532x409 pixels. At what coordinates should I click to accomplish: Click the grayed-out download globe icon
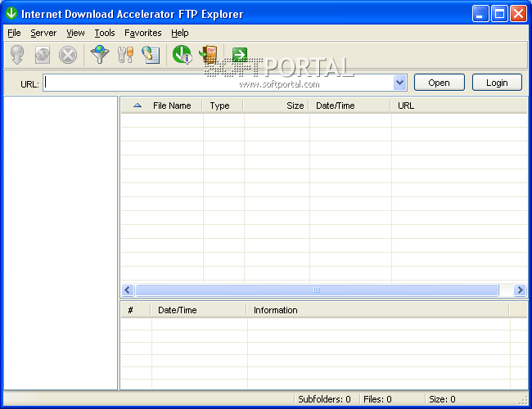pyautogui.click(x=17, y=55)
